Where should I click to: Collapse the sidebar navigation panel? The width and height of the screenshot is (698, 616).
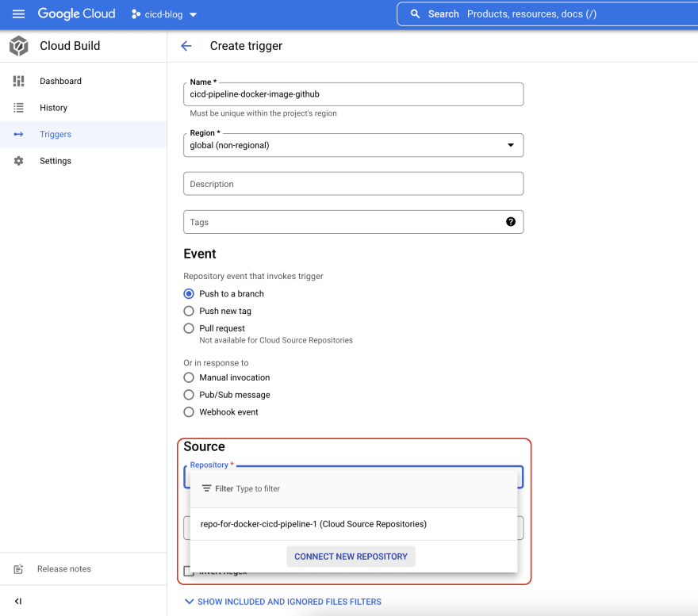tap(18, 601)
